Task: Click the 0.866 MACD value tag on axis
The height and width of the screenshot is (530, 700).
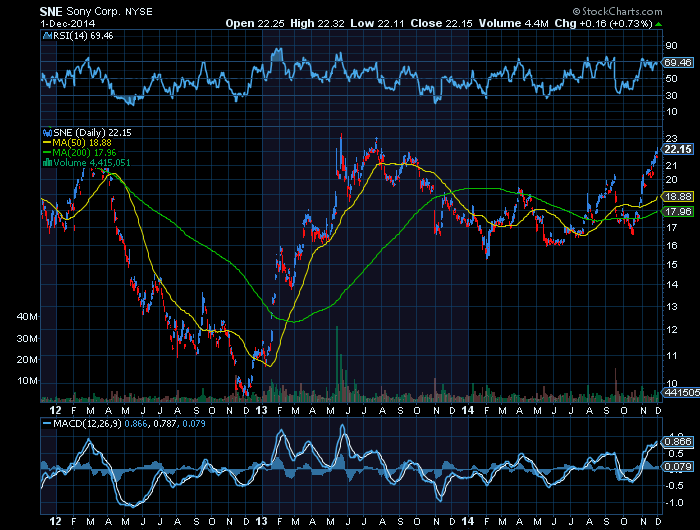Action: (678, 442)
